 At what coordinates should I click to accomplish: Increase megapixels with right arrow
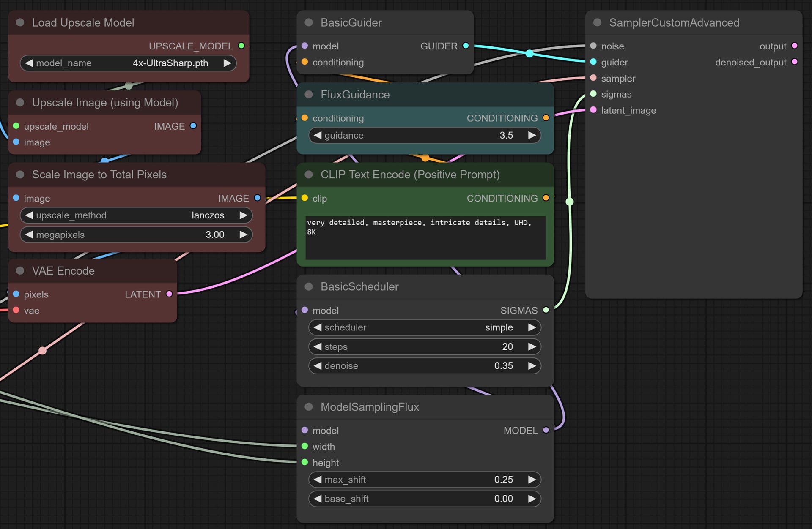click(x=243, y=234)
